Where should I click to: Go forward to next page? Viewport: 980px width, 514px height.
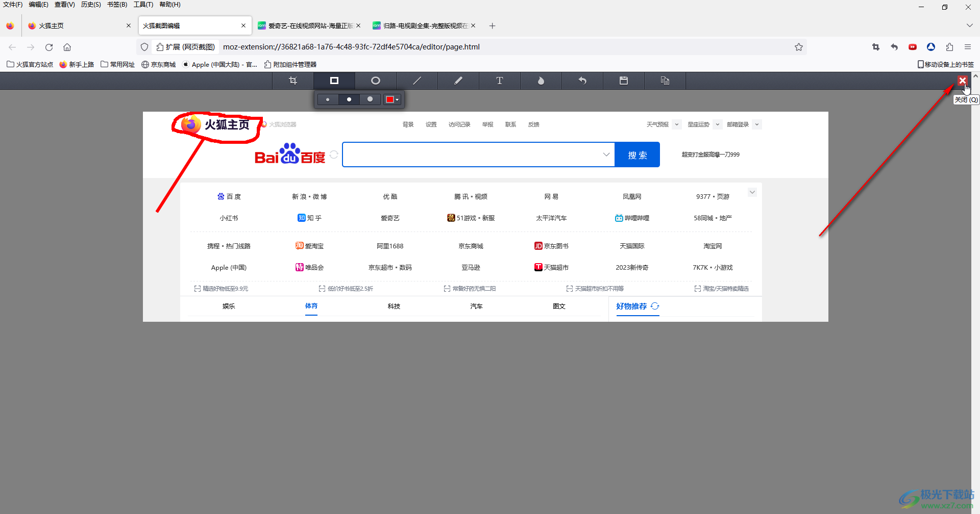[x=31, y=47]
